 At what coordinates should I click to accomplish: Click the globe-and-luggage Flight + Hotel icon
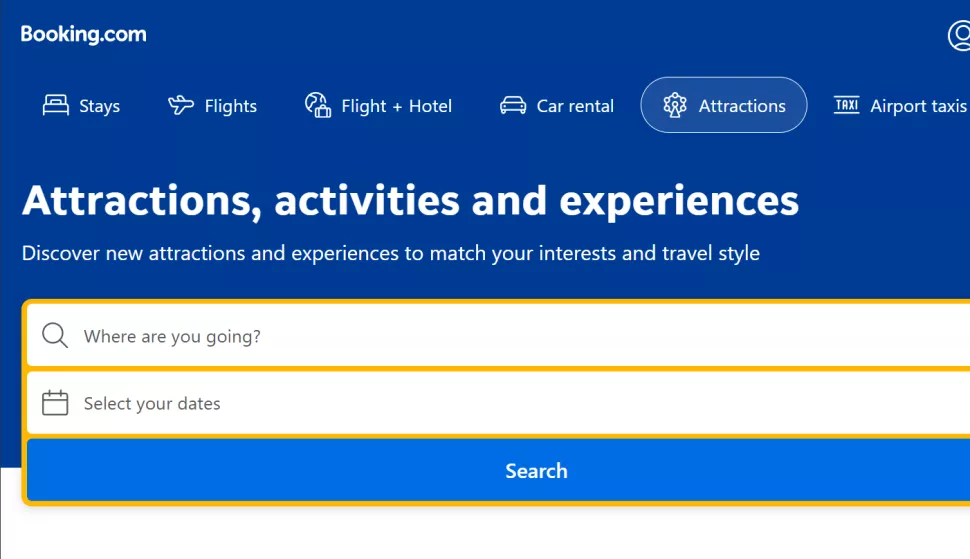click(318, 105)
